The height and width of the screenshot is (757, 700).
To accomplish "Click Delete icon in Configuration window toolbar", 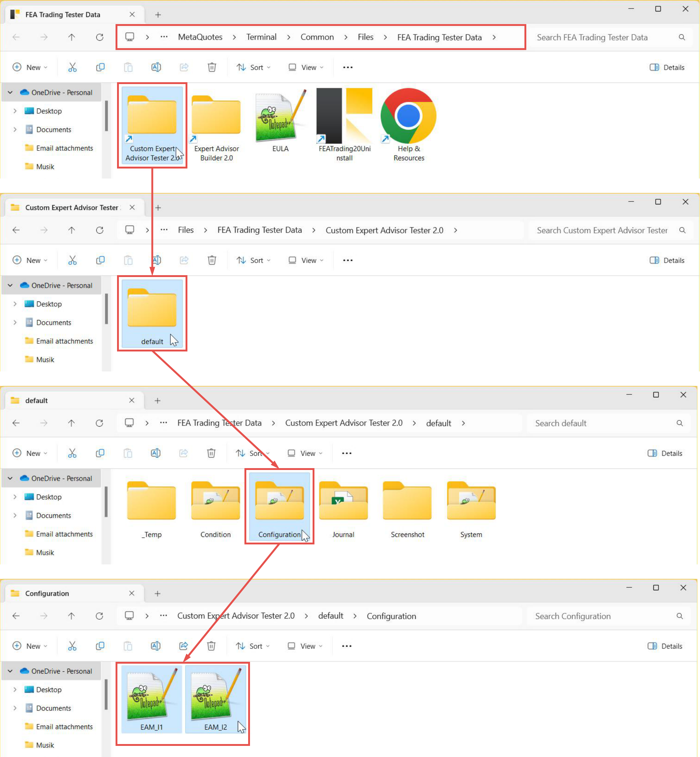I will pyautogui.click(x=211, y=646).
